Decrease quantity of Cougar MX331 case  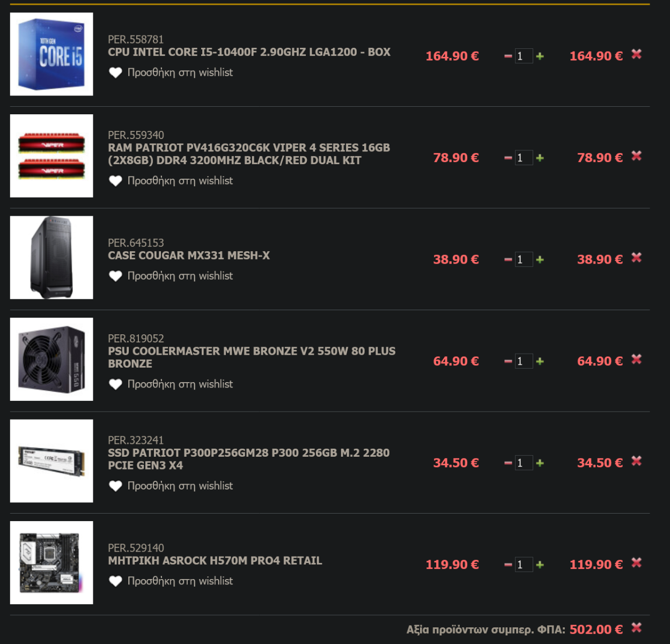click(508, 260)
